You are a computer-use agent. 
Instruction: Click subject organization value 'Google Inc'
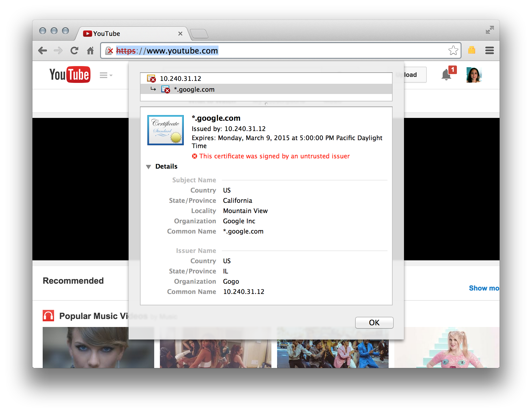239,221
